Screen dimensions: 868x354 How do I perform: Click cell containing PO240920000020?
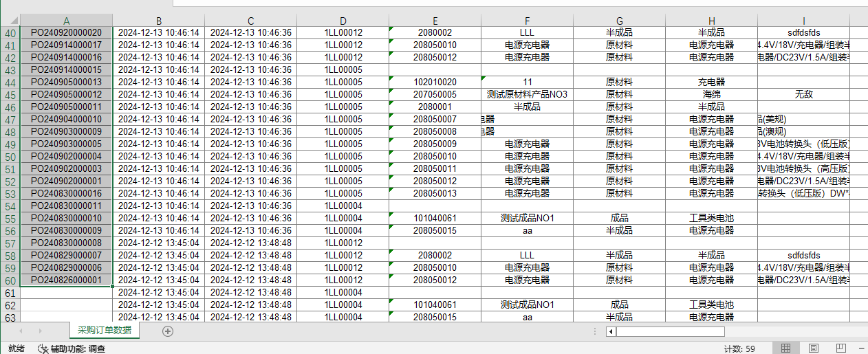(67, 32)
